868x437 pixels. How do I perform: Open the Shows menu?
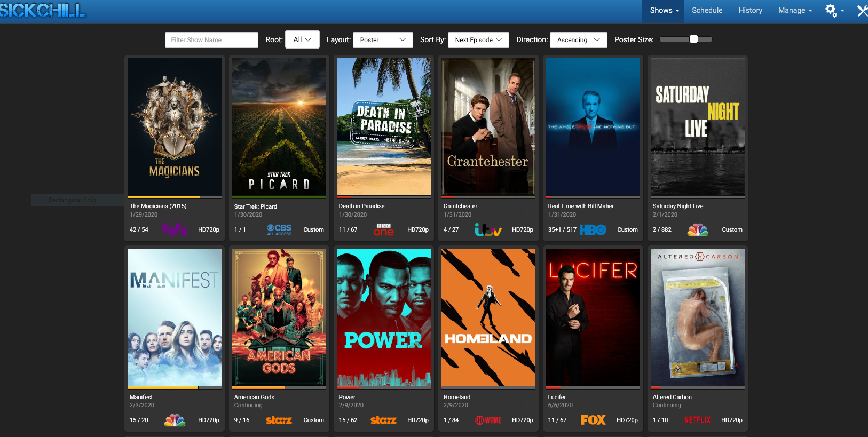coord(665,10)
